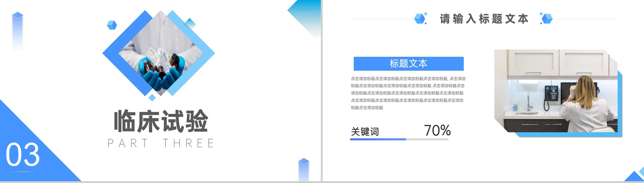Select the blue pillar shape in the top-left corner
The image size is (644, 183).
point(18,30)
